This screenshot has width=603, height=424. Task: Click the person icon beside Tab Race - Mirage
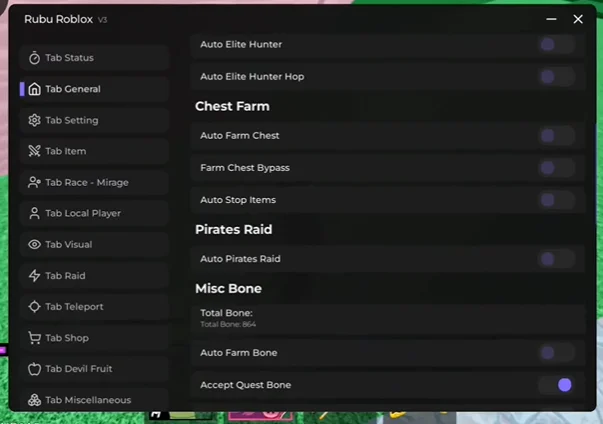(x=34, y=182)
